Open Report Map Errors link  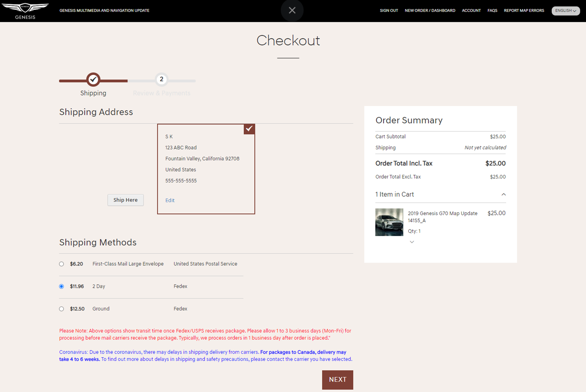point(524,11)
